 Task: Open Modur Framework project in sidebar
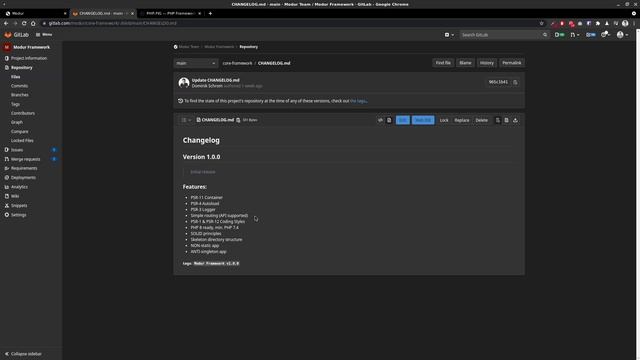(x=27, y=47)
